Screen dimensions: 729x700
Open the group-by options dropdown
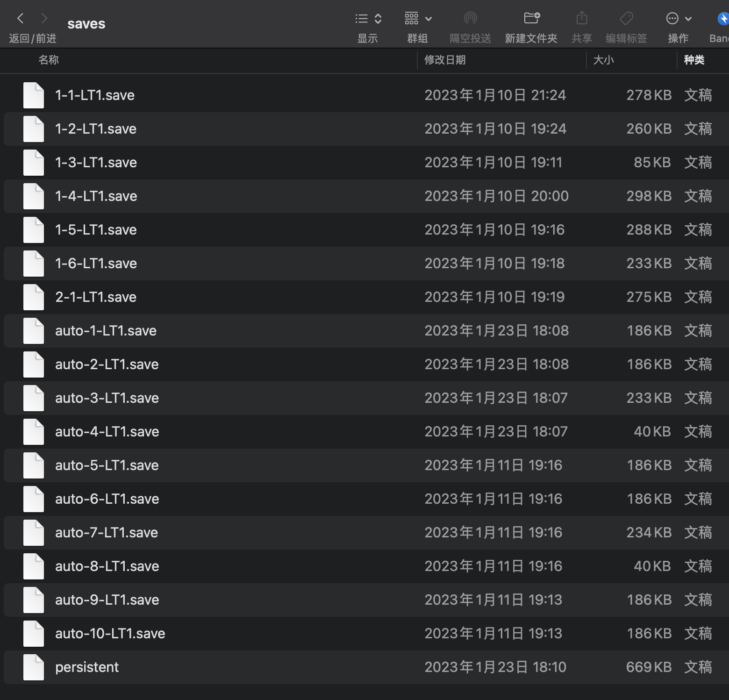(x=418, y=19)
